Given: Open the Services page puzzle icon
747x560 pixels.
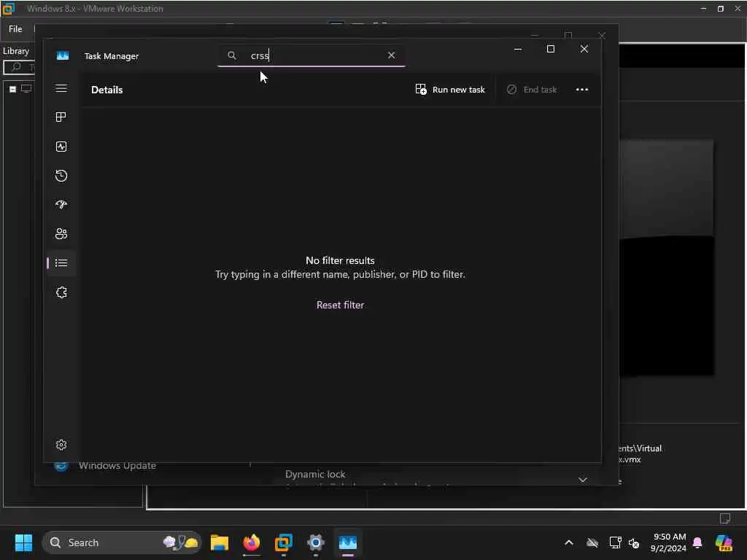Looking at the screenshot, I should pyautogui.click(x=61, y=292).
